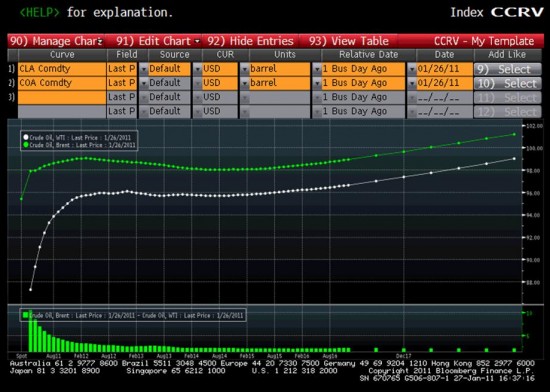Click the Default source field for CLA Comdty
550x392 pixels.
pos(169,69)
